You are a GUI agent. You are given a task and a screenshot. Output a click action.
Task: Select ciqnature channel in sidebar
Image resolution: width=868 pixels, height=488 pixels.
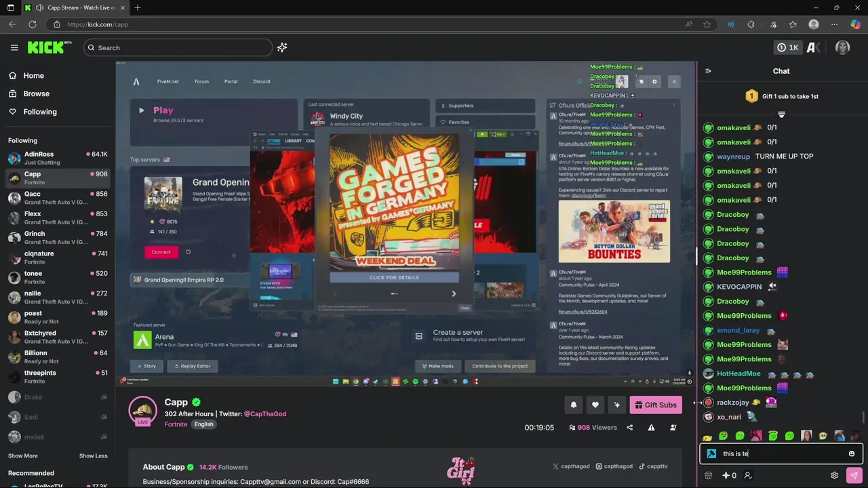point(58,258)
